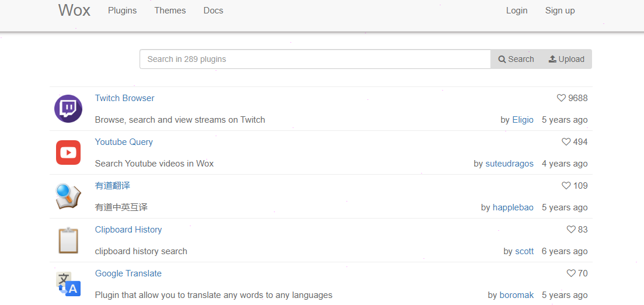Open the Login page

[x=517, y=11]
